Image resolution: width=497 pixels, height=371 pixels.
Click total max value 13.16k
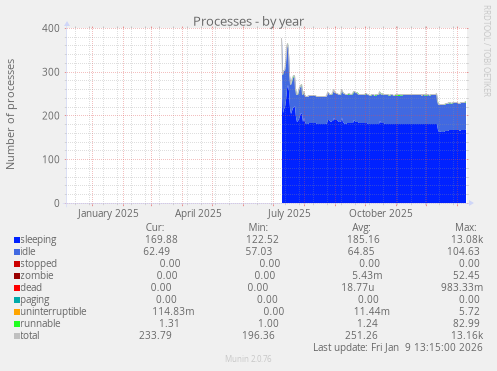pos(467,335)
